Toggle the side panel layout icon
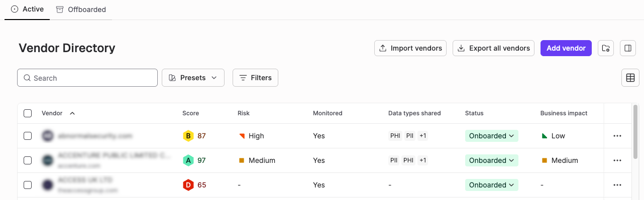 (x=628, y=48)
